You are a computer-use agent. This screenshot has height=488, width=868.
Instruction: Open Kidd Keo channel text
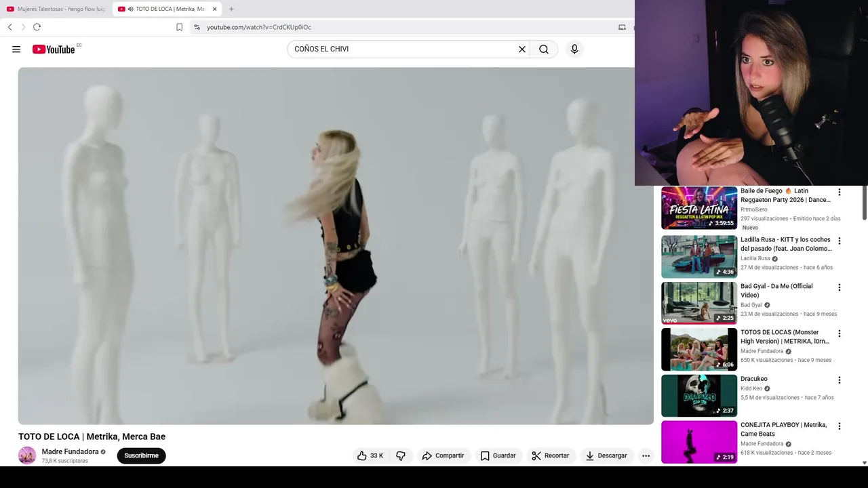click(x=751, y=389)
